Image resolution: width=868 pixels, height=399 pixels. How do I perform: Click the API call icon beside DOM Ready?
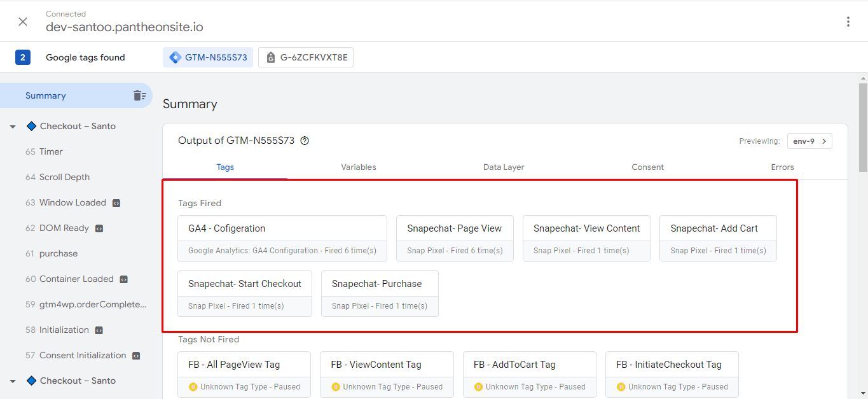(x=99, y=228)
